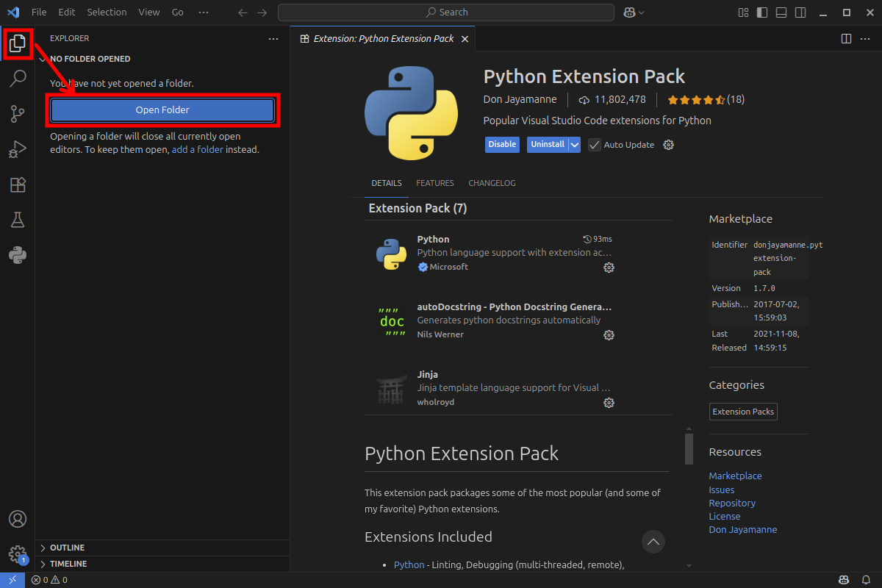Click the remote window icon in status bar
Screen dimensions: 882x588
click(x=12, y=580)
